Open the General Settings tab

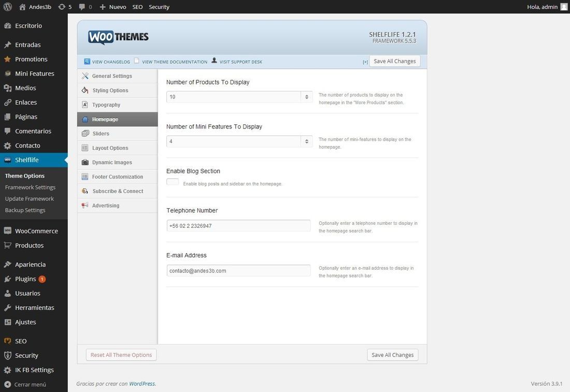click(118, 76)
